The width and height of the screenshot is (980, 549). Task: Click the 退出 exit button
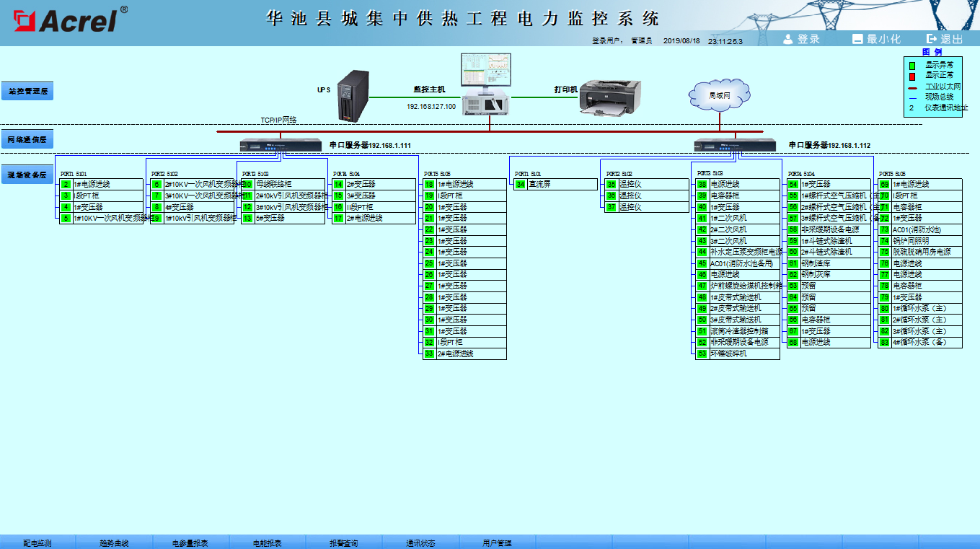point(945,39)
